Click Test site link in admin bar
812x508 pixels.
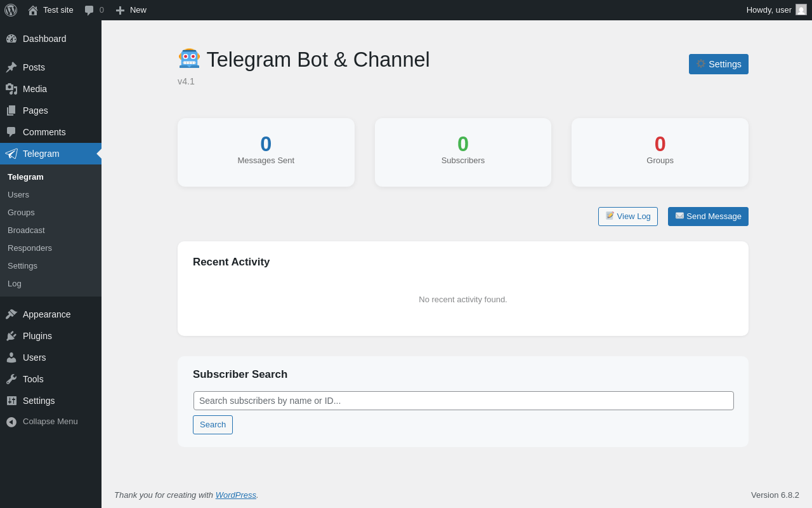tap(58, 10)
